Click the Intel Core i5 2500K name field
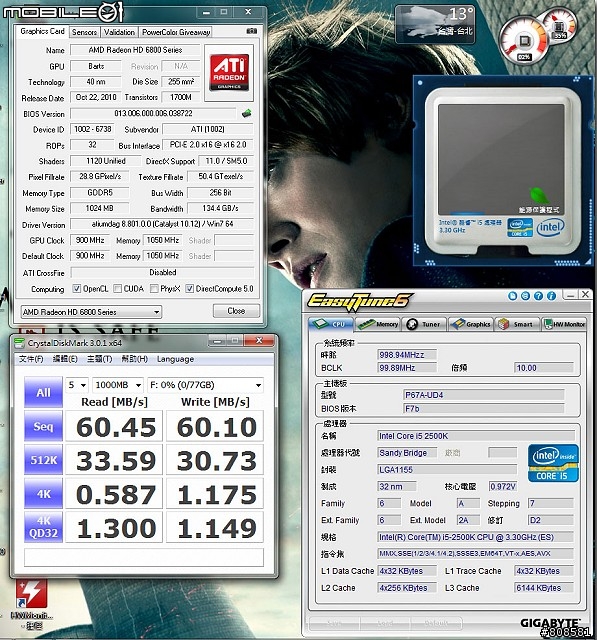 coord(476,436)
